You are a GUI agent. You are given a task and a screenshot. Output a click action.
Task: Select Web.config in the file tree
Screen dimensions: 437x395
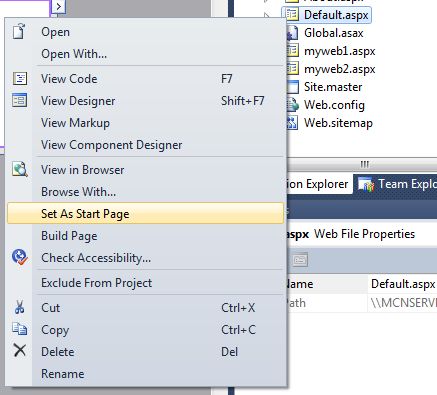tap(334, 105)
